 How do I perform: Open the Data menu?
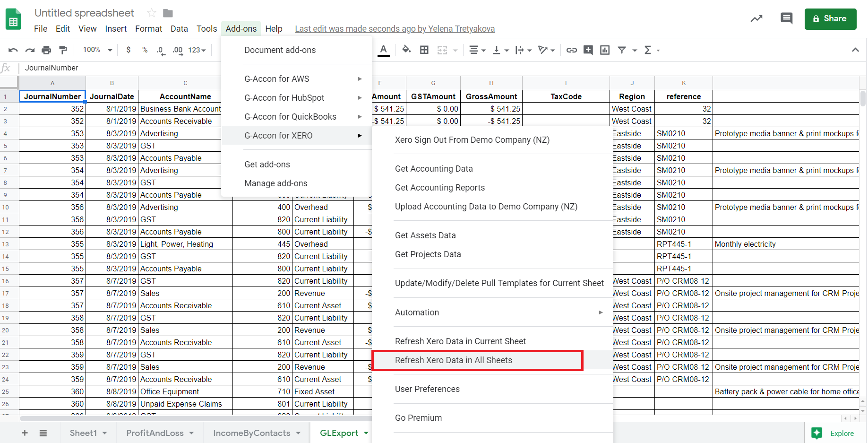[x=179, y=29]
